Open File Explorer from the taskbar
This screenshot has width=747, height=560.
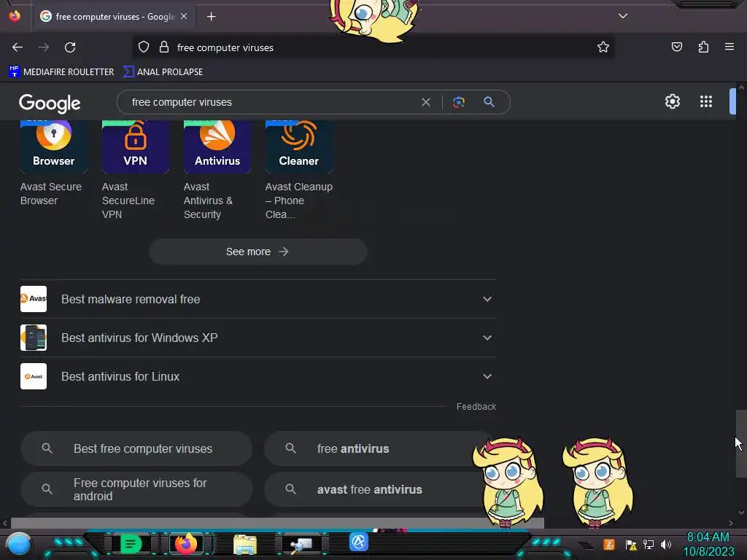pos(245,544)
